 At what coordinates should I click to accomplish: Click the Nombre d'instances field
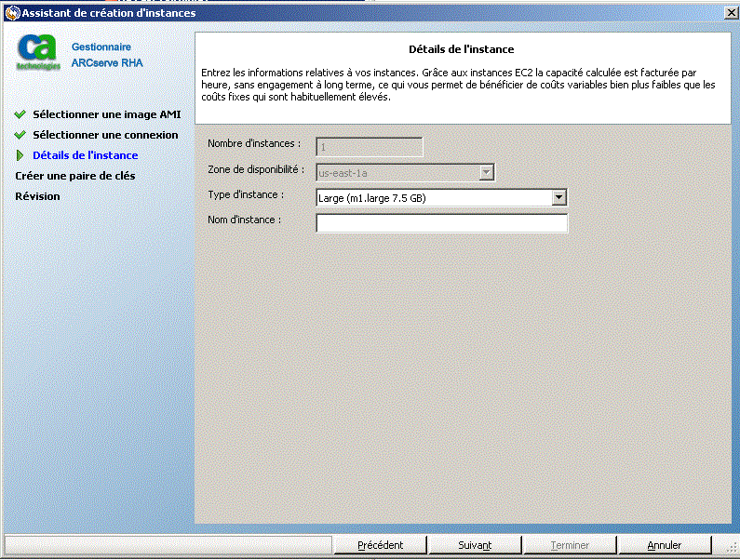click(x=369, y=147)
